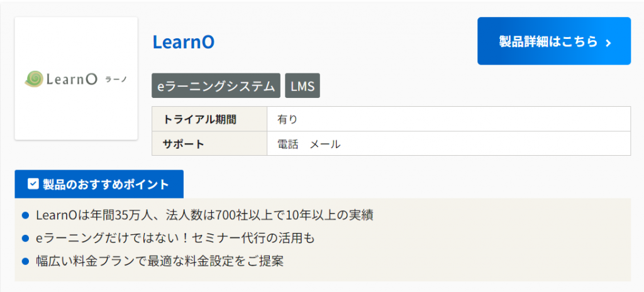The height and width of the screenshot is (292, 644).
Task: Click the checkmark icon beside 製品のおすすめポイント
Action: [33, 184]
